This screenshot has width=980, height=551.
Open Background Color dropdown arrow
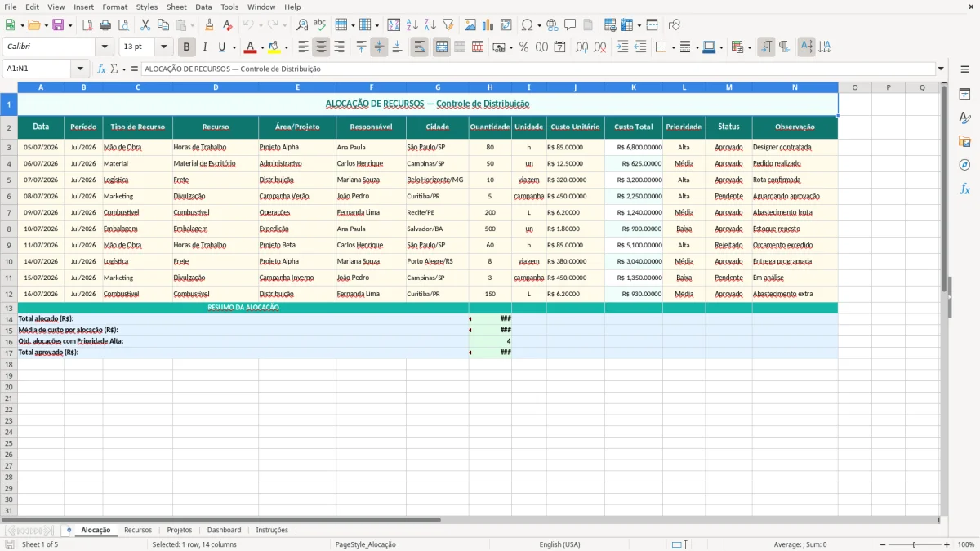click(x=286, y=47)
